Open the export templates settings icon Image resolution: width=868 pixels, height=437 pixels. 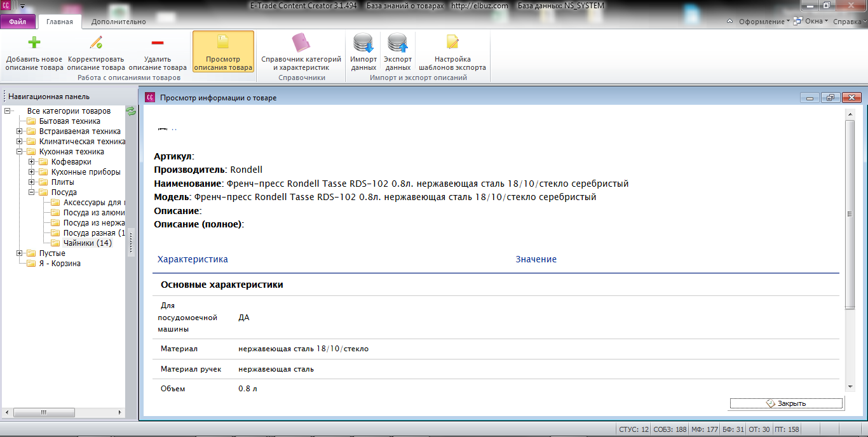452,43
